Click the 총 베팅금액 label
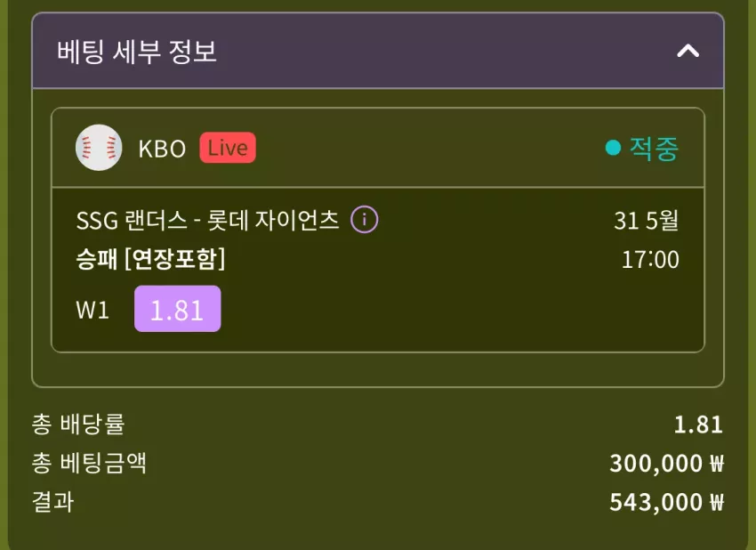Screen dimensions: 756x550 point(89,463)
